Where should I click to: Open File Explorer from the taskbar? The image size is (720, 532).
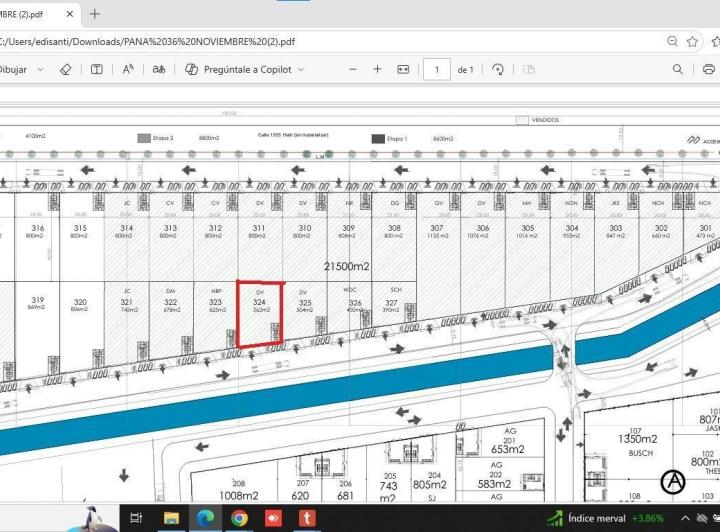[171, 518]
